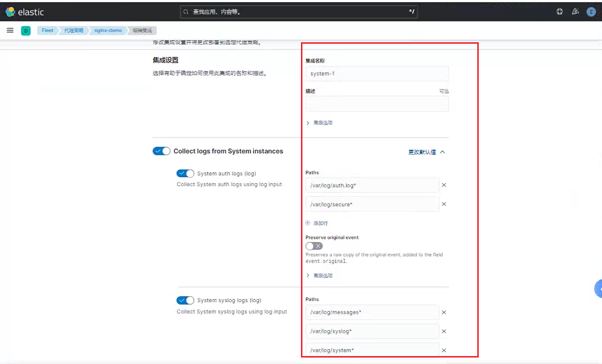The width and height of the screenshot is (602, 364).
Task: Open the green D space selector
Action: click(x=26, y=31)
